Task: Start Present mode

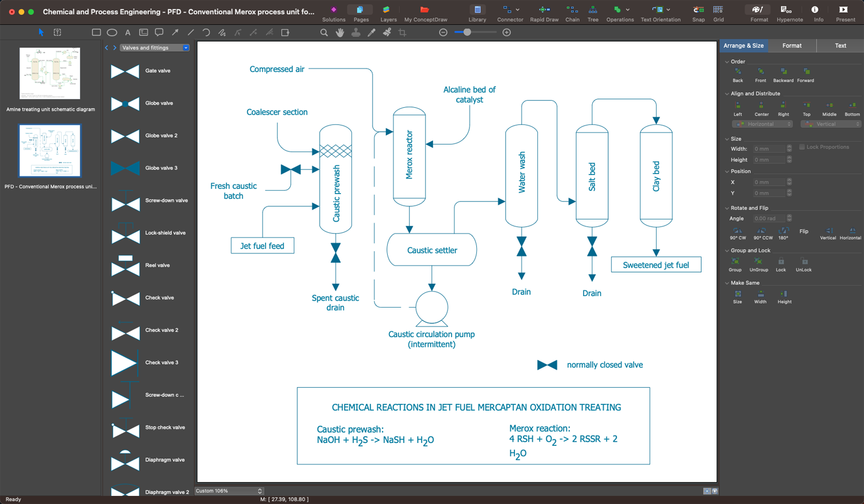Action: point(845,13)
